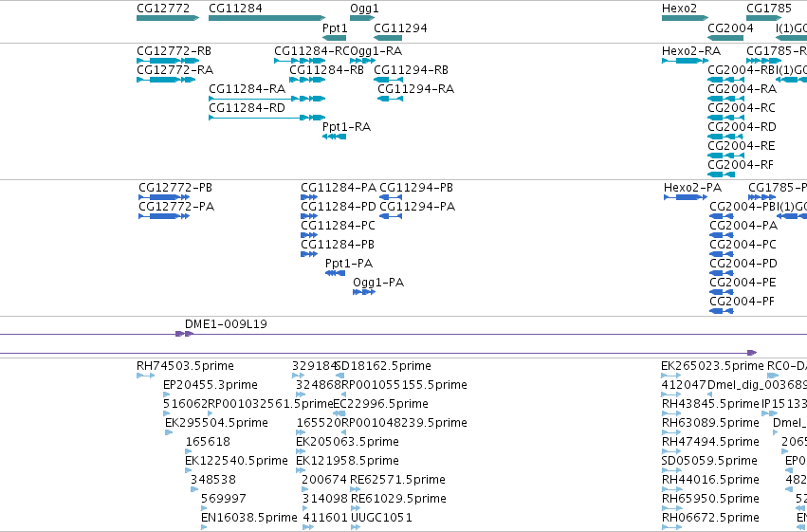Select EST RE62571.5prime
Screen dimensions: 807x532
[355, 490]
